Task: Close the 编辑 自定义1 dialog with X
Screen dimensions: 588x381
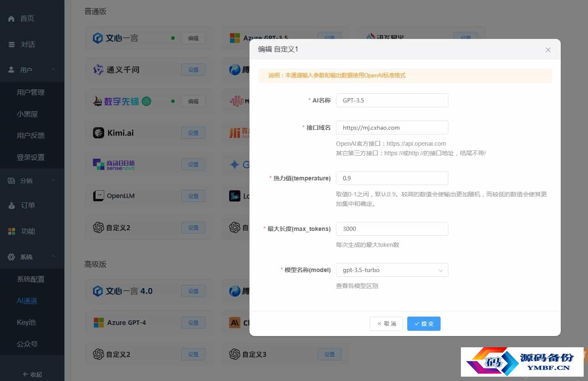Action: (548, 50)
